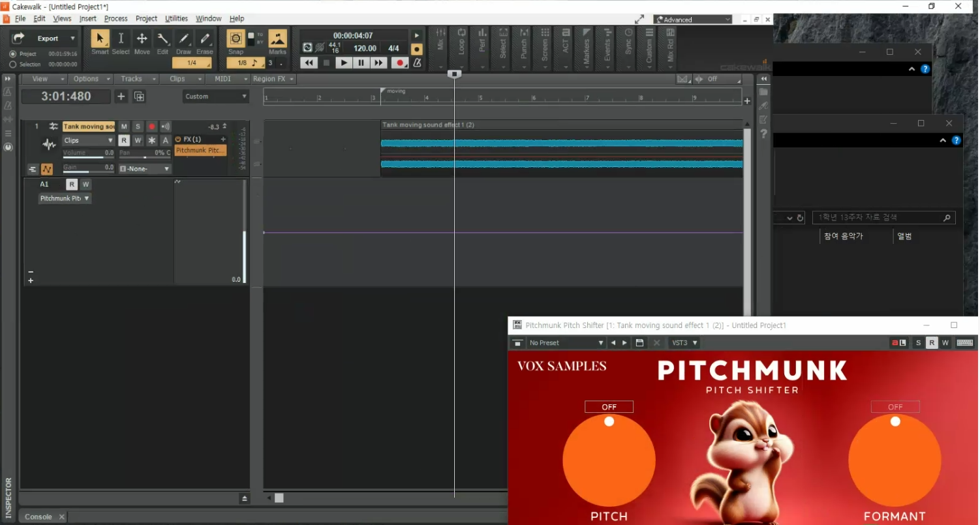Viewport: 980px width, 525px height.
Task: Open VST3 dropdown in plugin window
Action: [684, 343]
